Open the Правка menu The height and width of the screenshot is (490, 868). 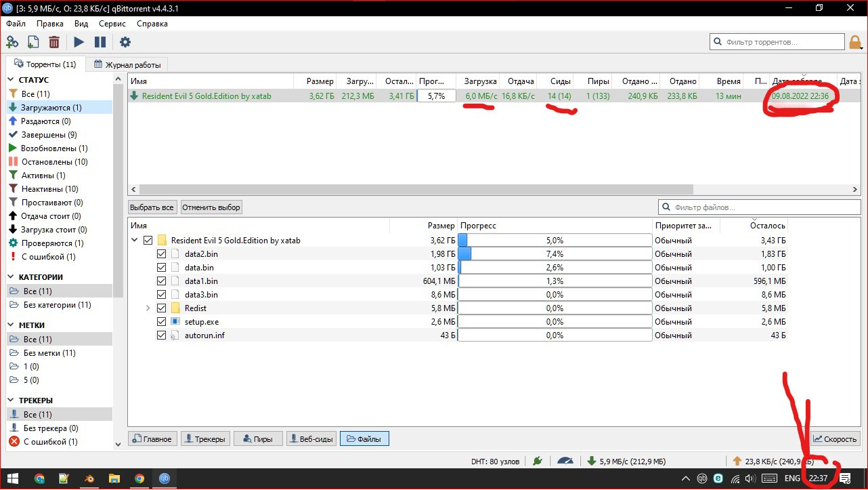tap(50, 23)
